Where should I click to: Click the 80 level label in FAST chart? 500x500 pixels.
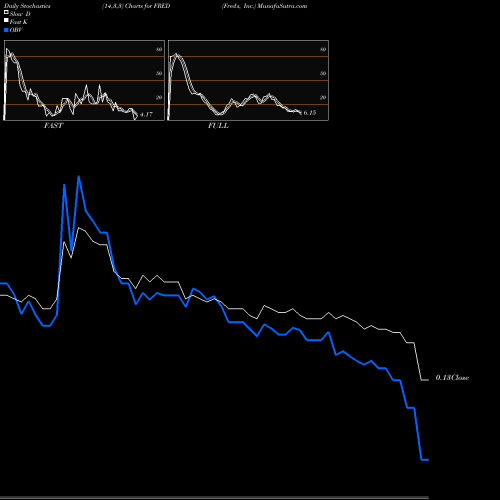tap(159, 49)
